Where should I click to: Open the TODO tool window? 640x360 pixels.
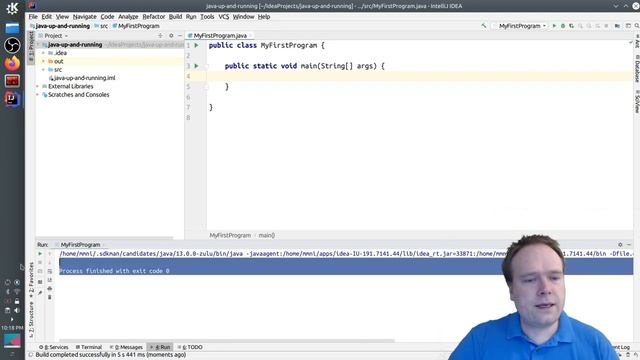[190, 347]
